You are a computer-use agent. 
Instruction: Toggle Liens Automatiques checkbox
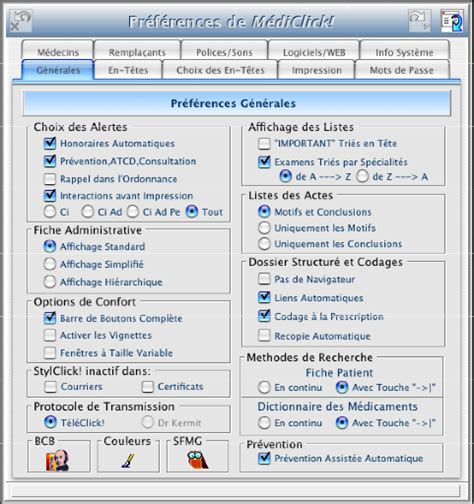click(264, 297)
